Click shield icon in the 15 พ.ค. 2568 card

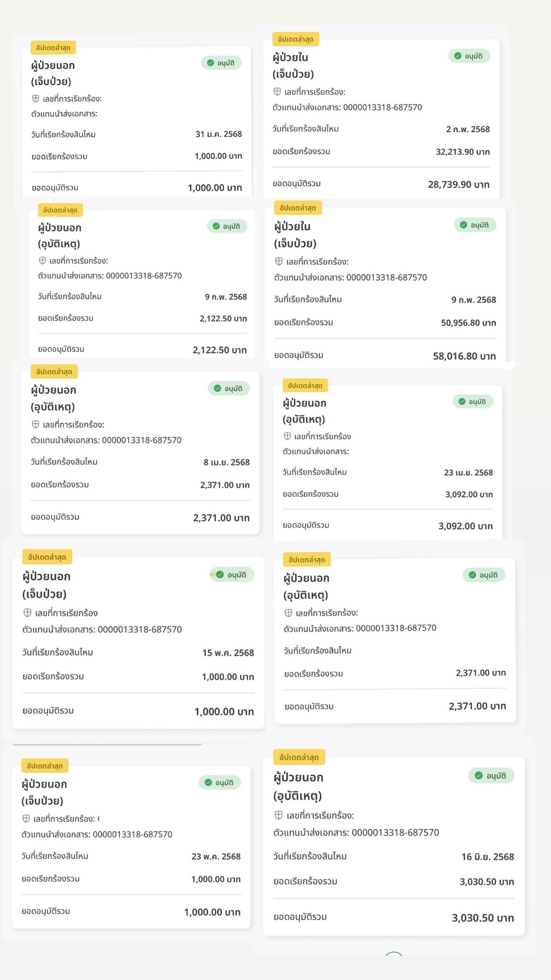(x=28, y=613)
